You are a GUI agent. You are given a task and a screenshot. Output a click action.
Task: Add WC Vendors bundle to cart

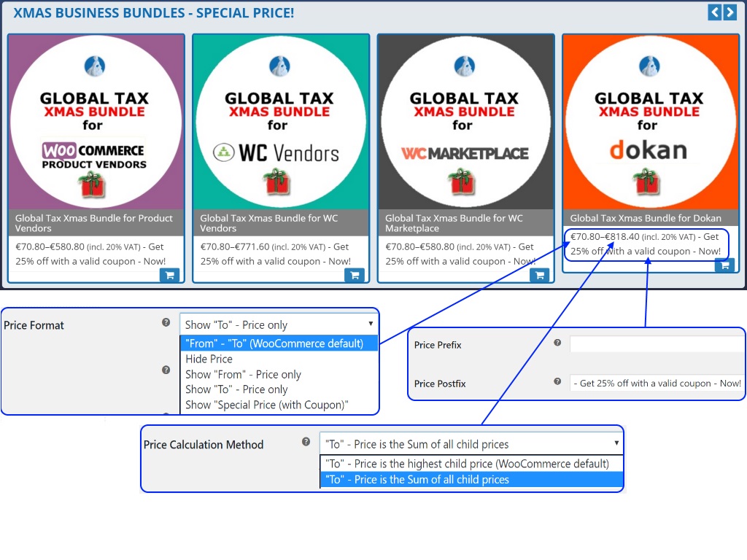(x=355, y=275)
